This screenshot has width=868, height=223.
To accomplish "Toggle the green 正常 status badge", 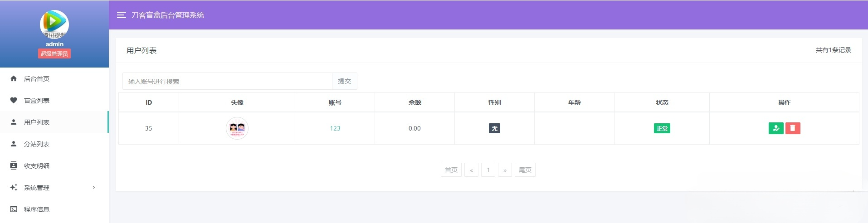I will click(x=662, y=129).
